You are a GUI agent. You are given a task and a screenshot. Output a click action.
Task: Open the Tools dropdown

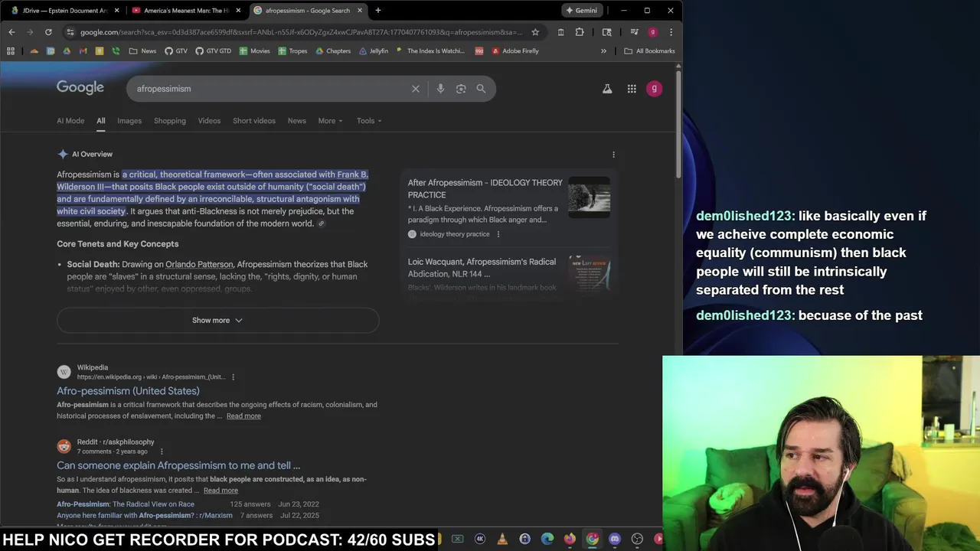369,121
